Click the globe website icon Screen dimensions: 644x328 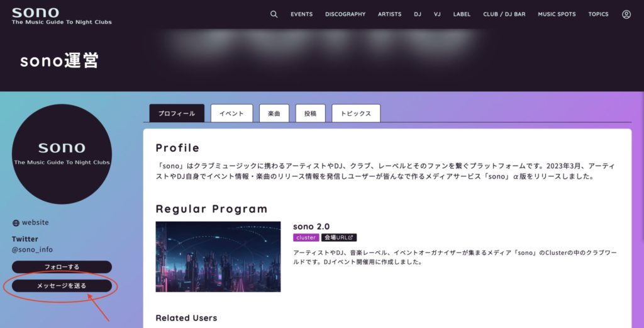pyautogui.click(x=16, y=223)
